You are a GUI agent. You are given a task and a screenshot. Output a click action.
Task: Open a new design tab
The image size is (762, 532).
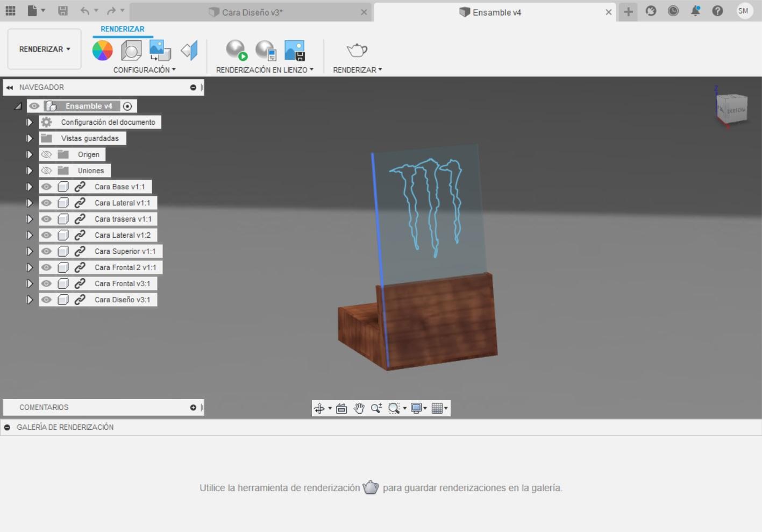click(628, 11)
